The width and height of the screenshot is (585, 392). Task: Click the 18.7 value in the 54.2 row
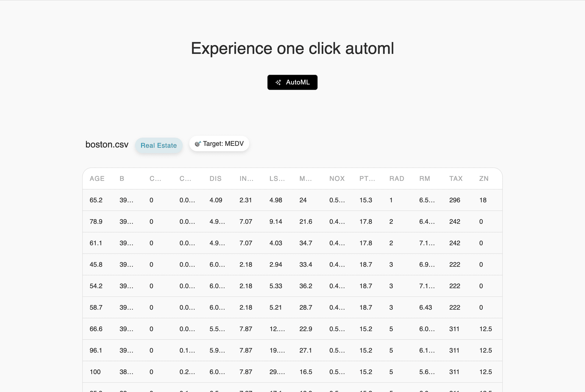366,286
